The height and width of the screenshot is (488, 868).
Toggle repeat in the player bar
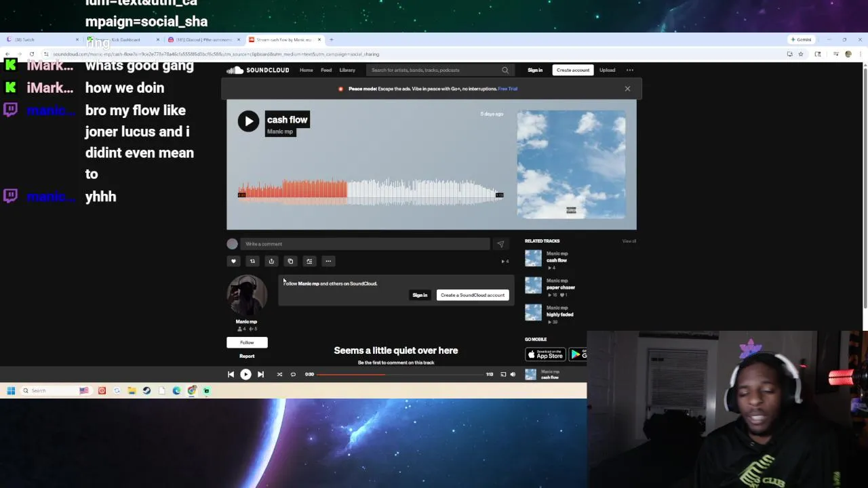pyautogui.click(x=293, y=374)
